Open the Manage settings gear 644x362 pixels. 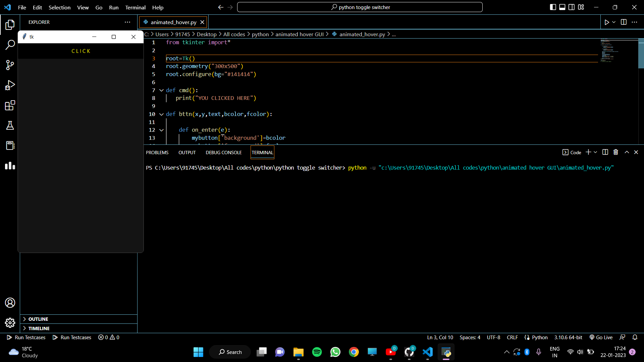pyautogui.click(x=10, y=323)
